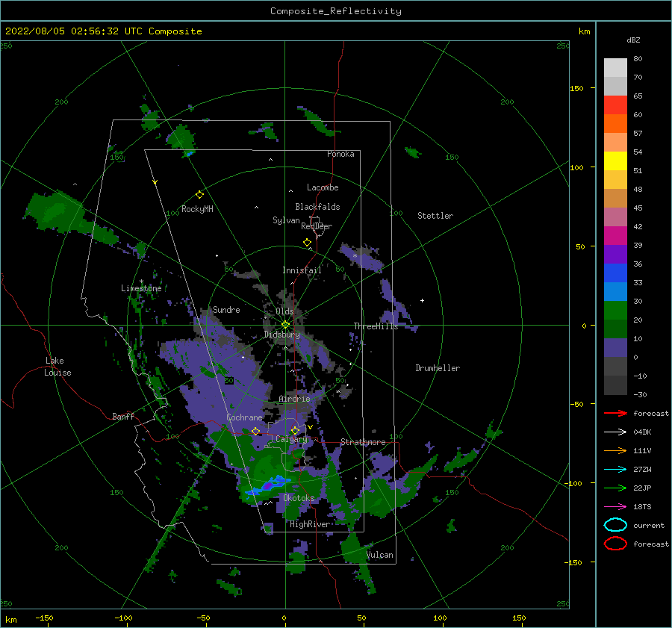The image size is (672, 628).
Task: Click the Ponoka town label
Action: click(x=340, y=154)
